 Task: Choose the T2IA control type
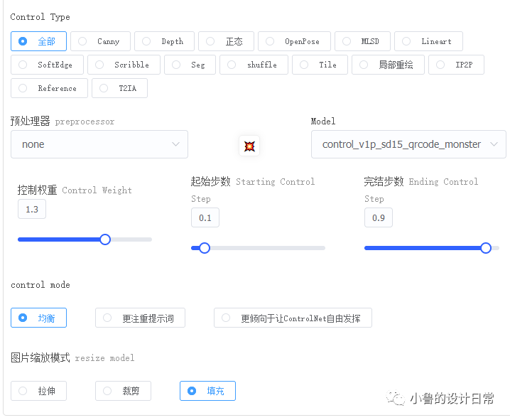click(120, 88)
